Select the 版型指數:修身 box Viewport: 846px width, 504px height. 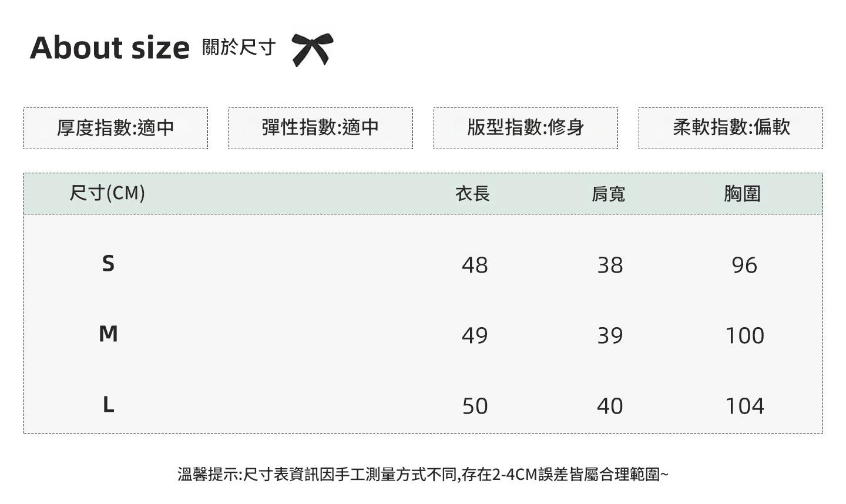pyautogui.click(x=525, y=128)
